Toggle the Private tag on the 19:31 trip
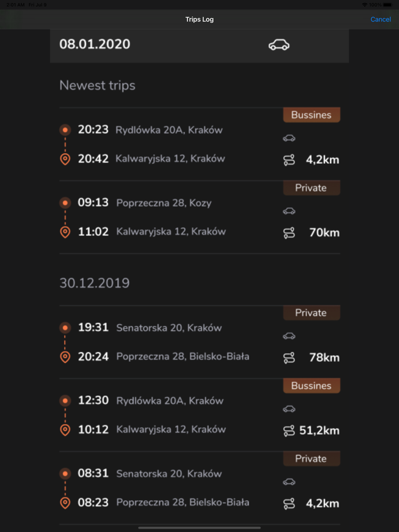Viewport: 399px width, 532px height. 311,313
